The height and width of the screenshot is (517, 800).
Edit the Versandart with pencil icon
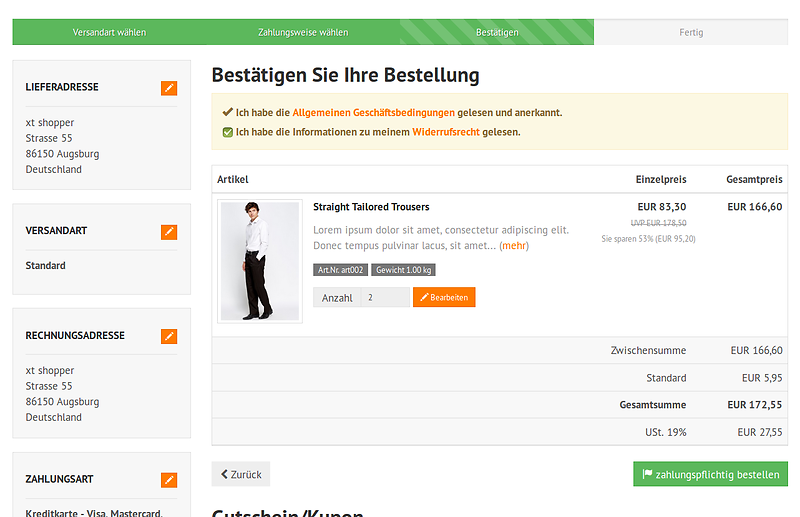[169, 231]
